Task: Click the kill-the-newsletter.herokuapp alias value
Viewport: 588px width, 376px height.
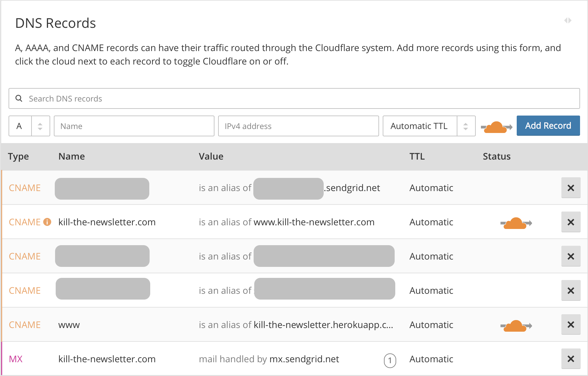Action: click(x=323, y=325)
